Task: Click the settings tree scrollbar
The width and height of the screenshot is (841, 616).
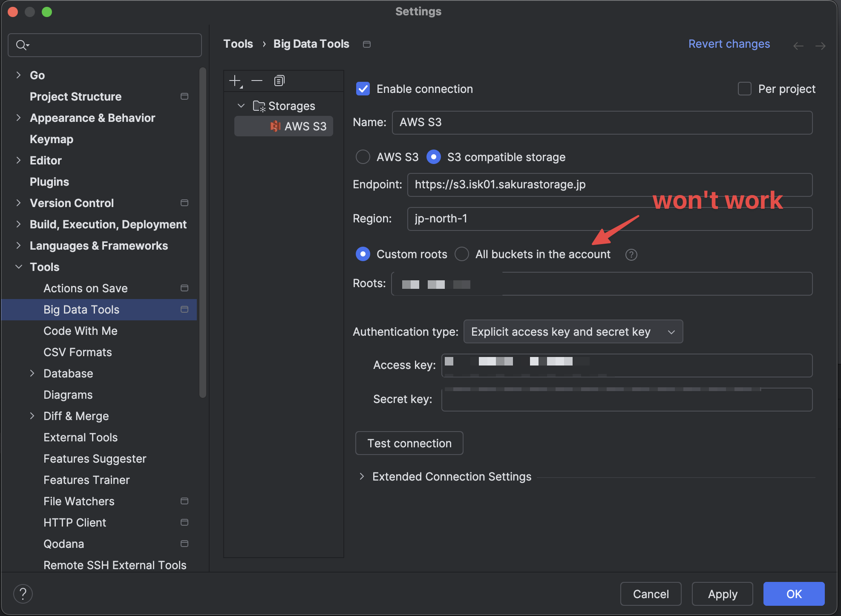Action: pos(203,233)
